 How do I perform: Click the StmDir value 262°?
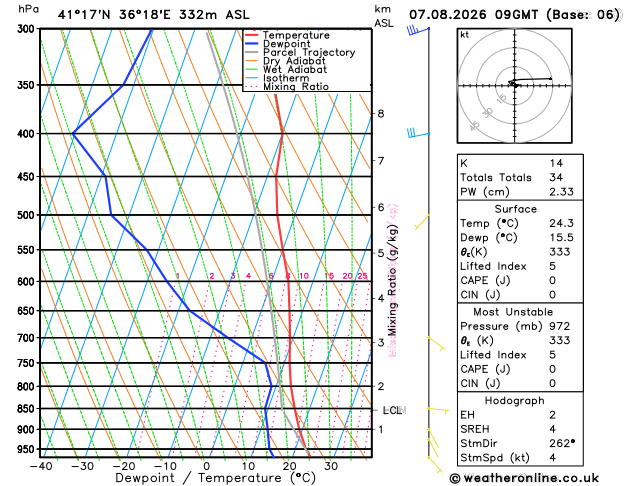click(x=562, y=443)
